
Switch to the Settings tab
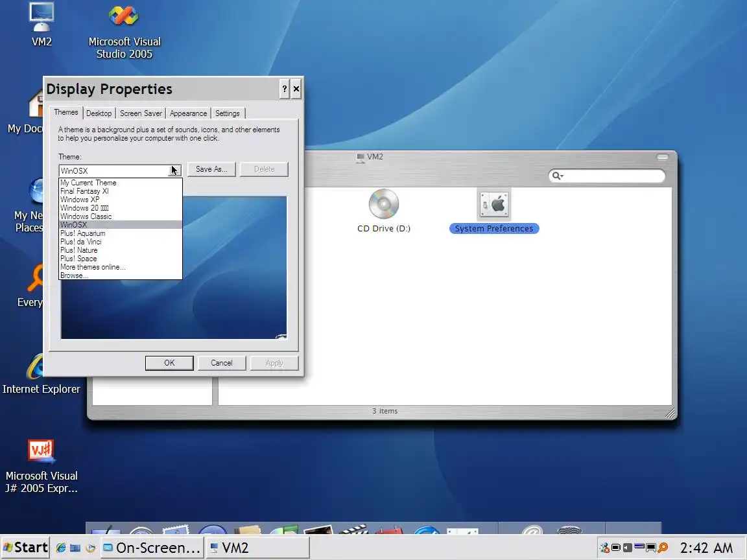(227, 113)
